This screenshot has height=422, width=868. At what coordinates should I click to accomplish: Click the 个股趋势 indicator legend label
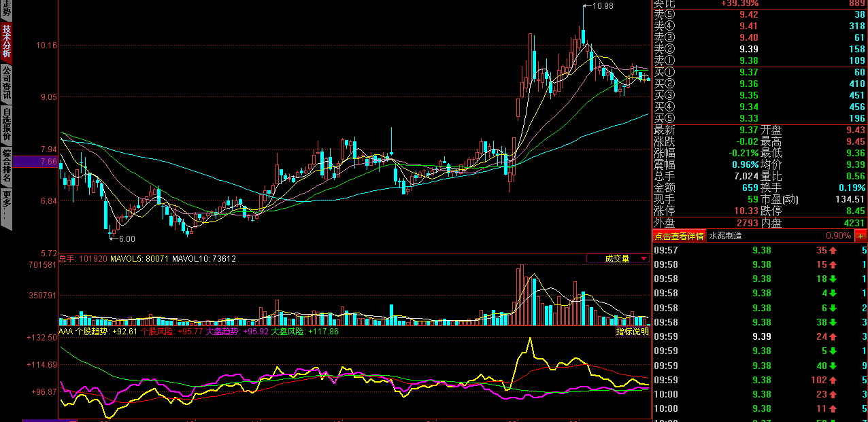tap(92, 332)
